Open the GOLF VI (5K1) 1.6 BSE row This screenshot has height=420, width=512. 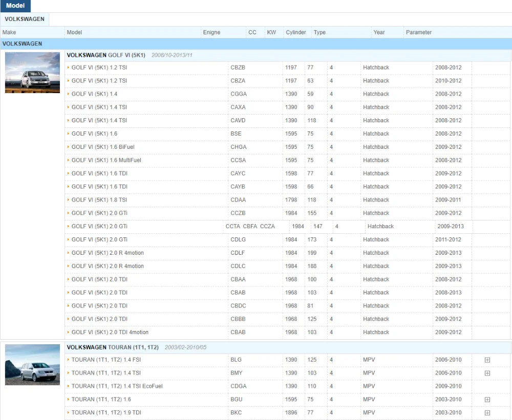[x=288, y=134]
